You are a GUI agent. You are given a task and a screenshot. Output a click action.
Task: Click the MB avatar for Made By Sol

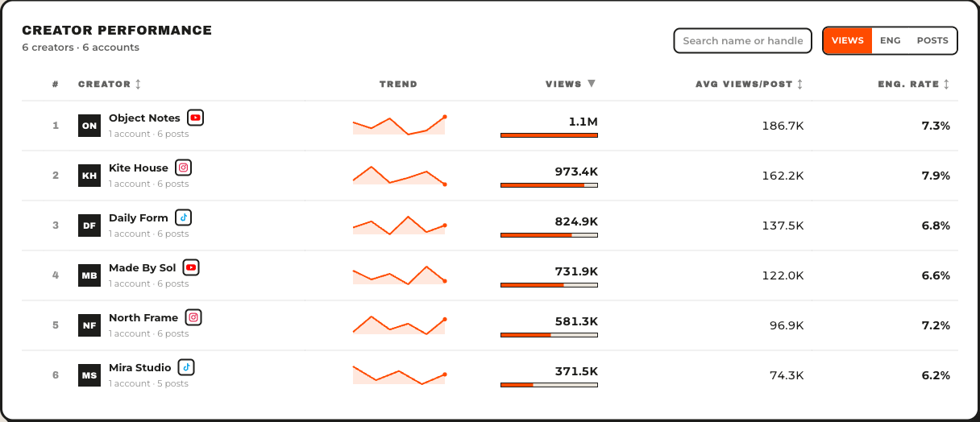click(89, 275)
